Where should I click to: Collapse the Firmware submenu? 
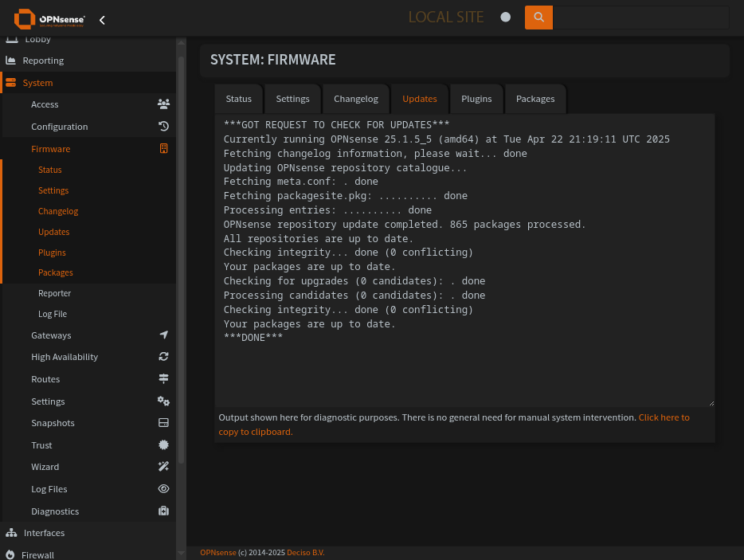(x=89, y=149)
